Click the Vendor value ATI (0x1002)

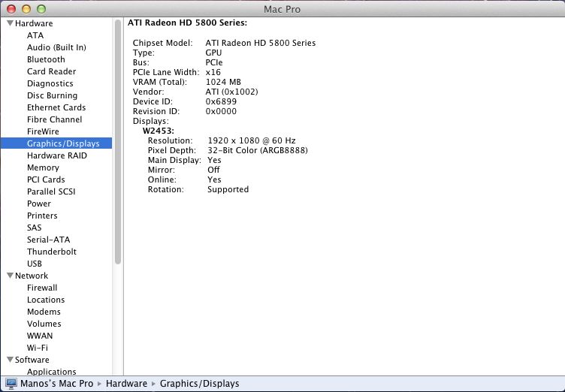click(x=231, y=92)
